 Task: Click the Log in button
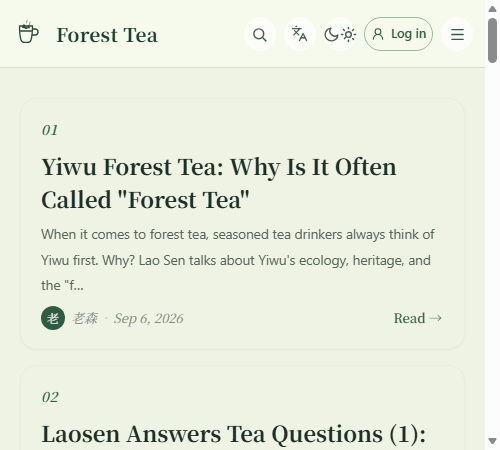(399, 34)
